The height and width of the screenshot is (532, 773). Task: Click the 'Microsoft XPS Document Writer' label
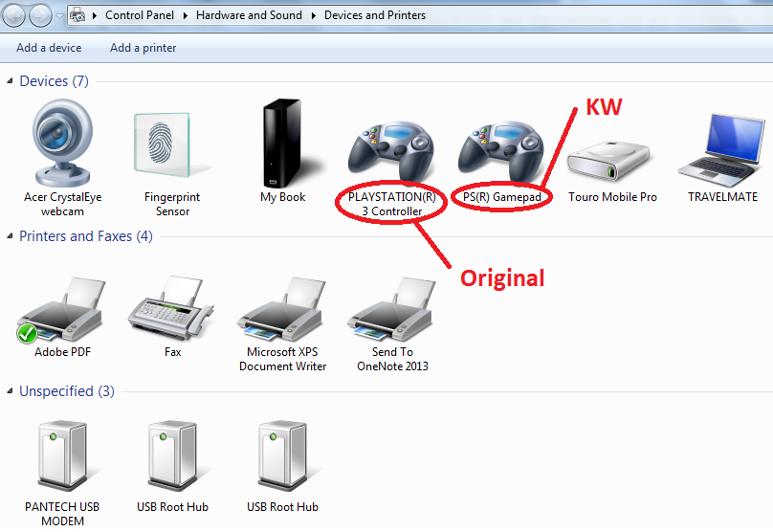coord(282,359)
